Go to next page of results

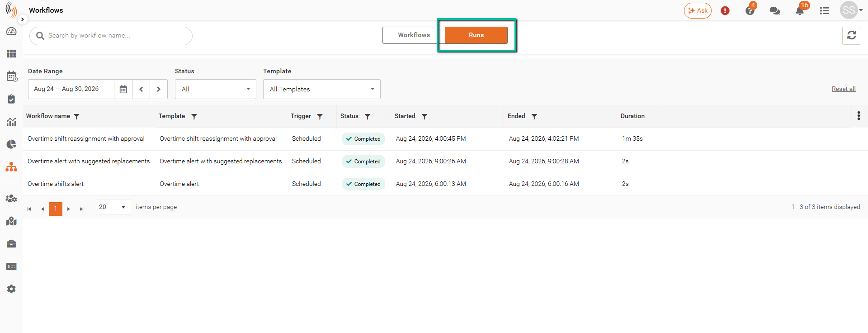point(69,209)
